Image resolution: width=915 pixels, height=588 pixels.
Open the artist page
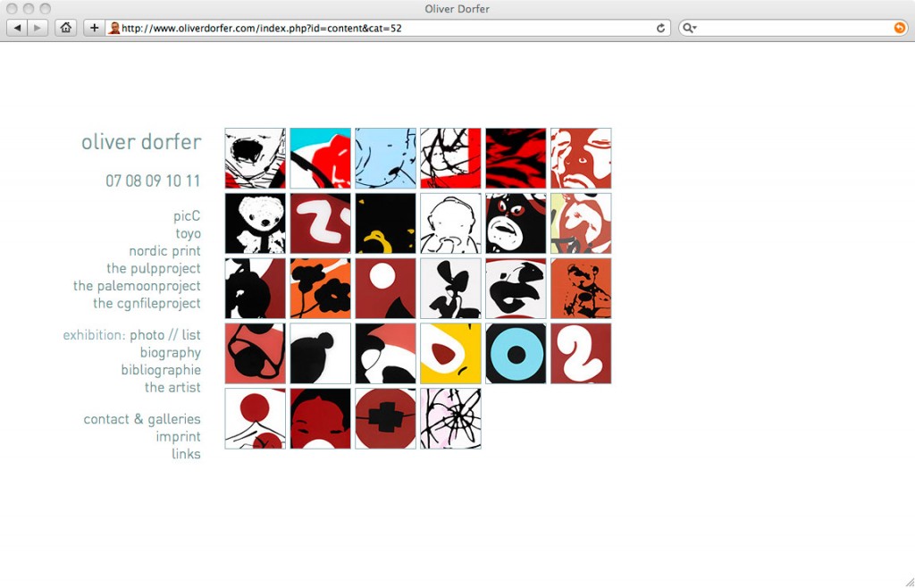172,387
